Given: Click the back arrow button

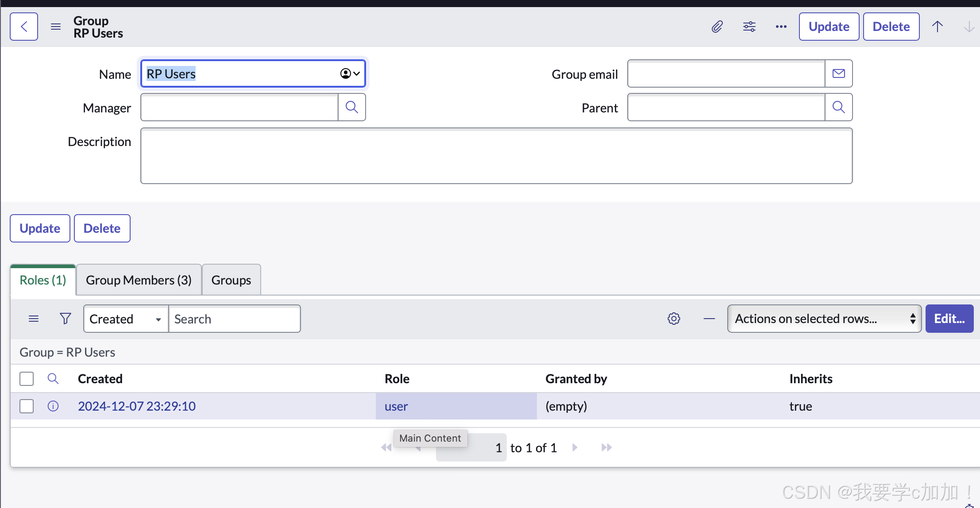Looking at the screenshot, I should click(24, 27).
